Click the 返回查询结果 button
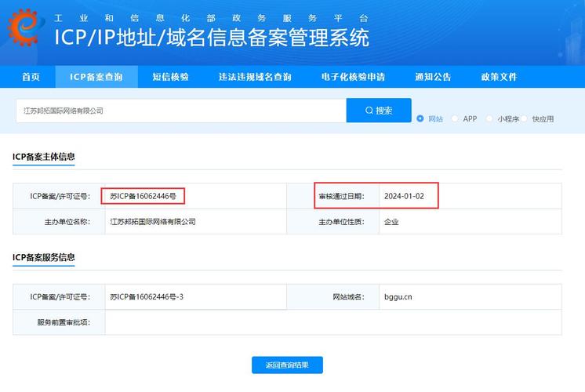The height and width of the screenshot is (392, 585). pyautogui.click(x=287, y=365)
